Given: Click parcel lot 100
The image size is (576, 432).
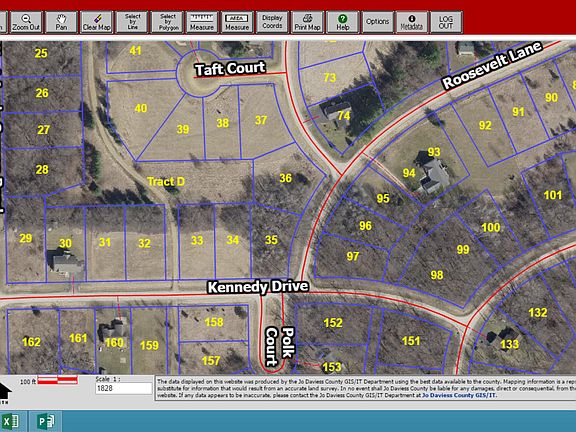Looking at the screenshot, I should 491,227.
